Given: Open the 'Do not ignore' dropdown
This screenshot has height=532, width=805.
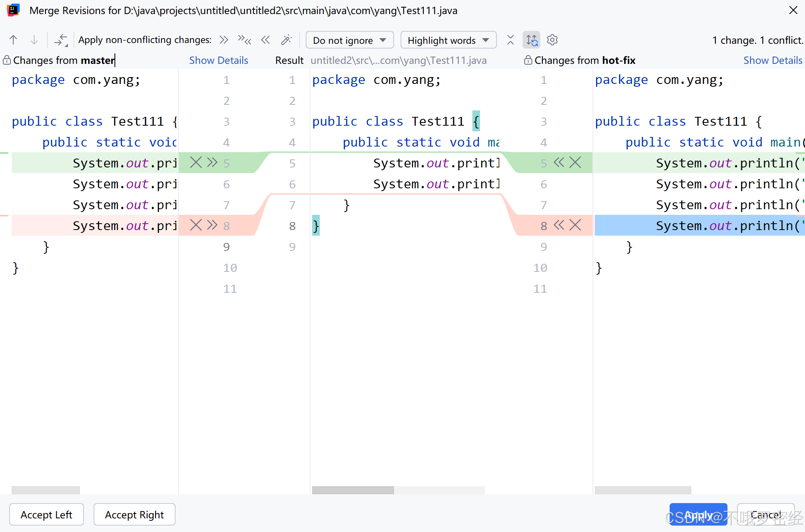Looking at the screenshot, I should tap(349, 40).
